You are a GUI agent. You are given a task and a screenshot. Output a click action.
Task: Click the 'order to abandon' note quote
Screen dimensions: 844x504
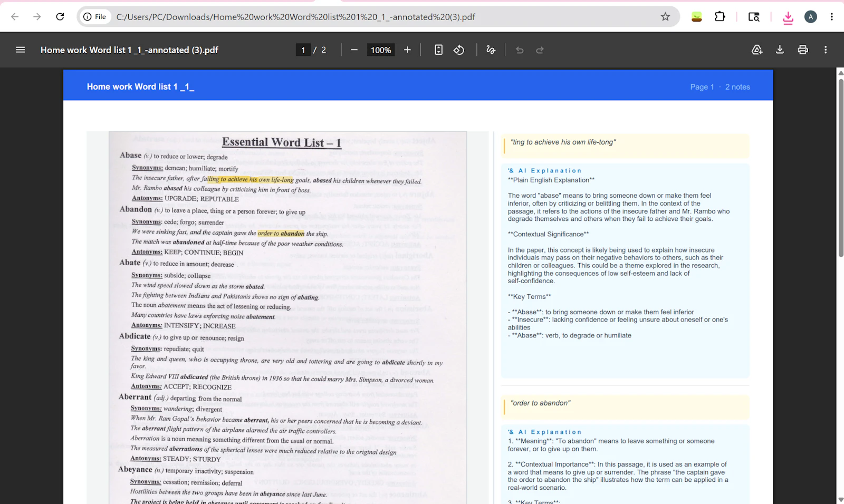(540, 403)
